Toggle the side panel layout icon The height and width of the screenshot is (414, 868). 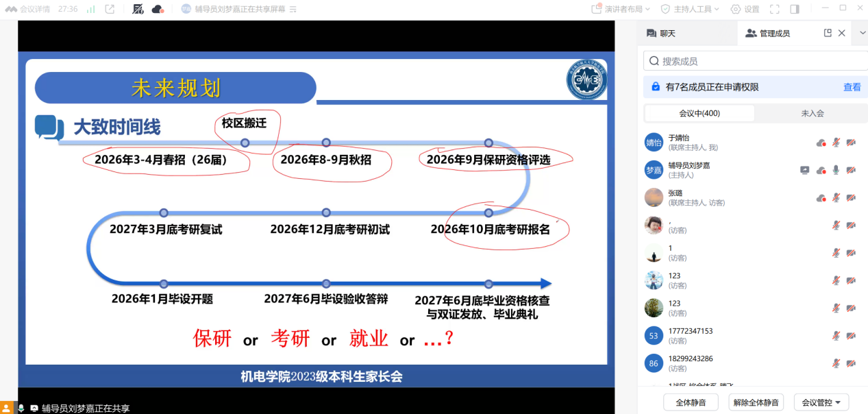[795, 9]
